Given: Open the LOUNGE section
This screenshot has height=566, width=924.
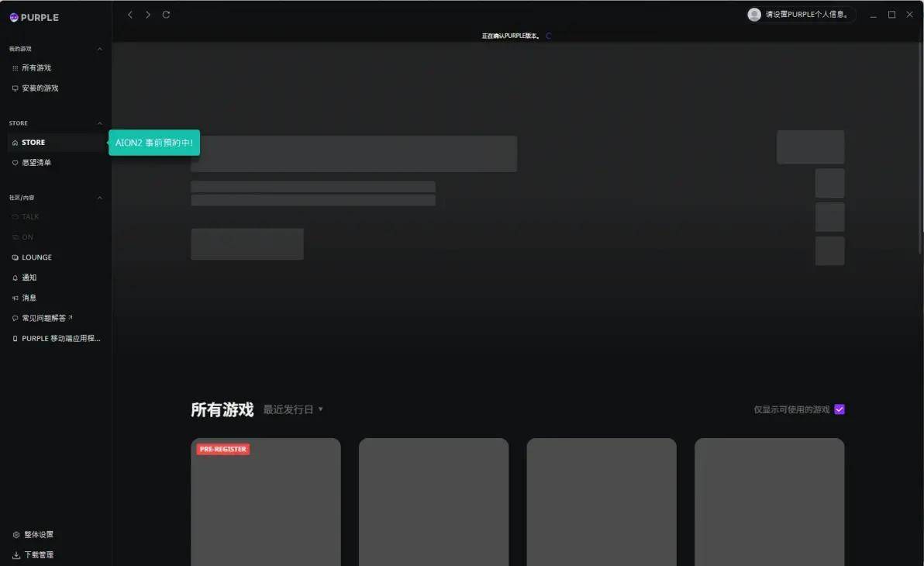Looking at the screenshot, I should [x=36, y=257].
